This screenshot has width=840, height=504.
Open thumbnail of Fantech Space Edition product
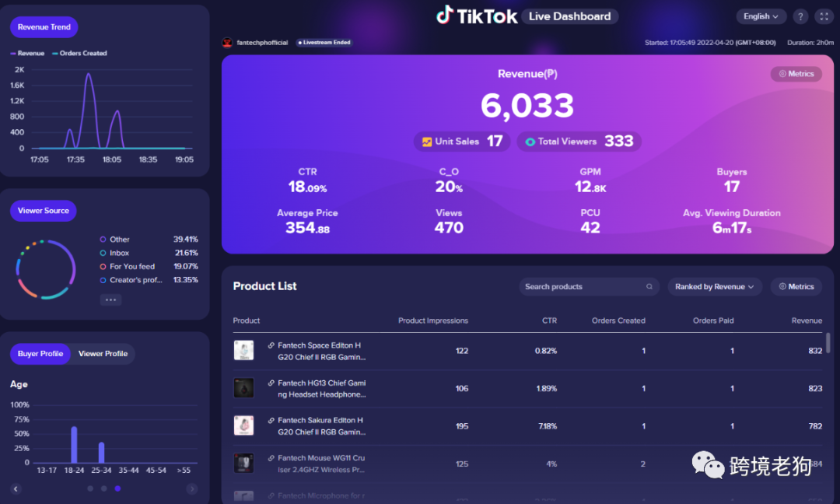[x=243, y=350]
